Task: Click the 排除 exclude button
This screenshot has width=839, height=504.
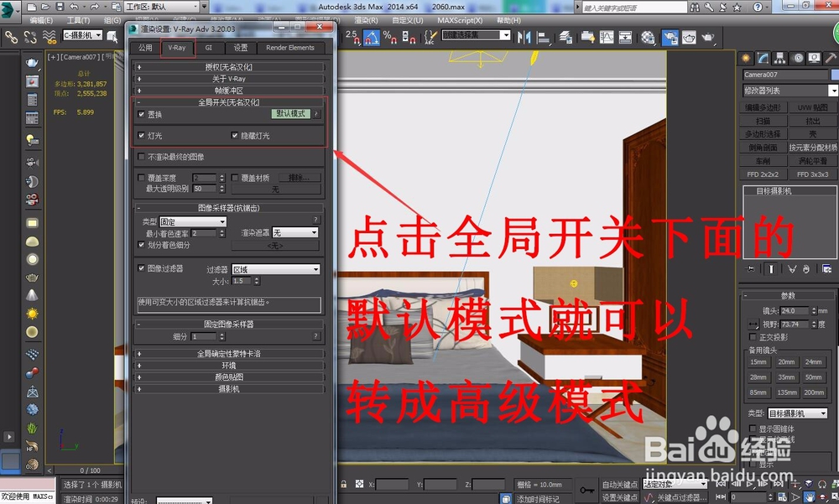Action: tap(300, 178)
